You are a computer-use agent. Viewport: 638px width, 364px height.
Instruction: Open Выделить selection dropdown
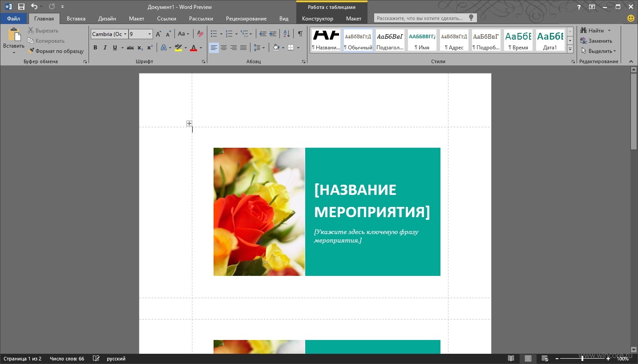(599, 51)
